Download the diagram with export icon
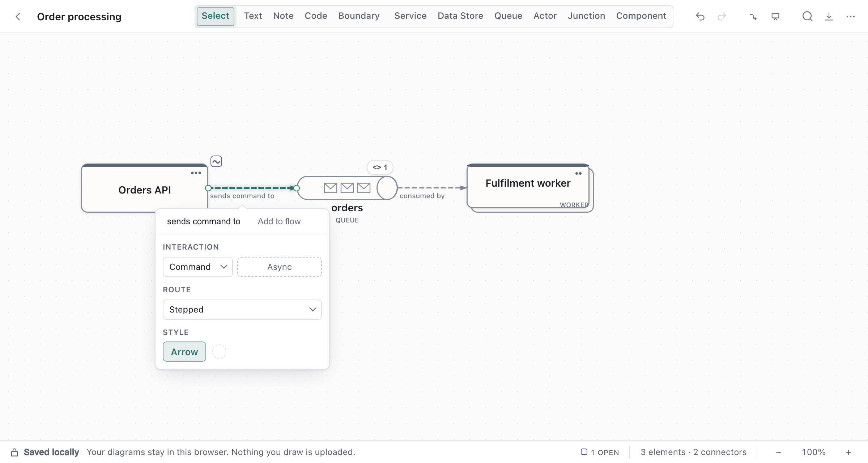This screenshot has height=463, width=868. coord(829,17)
